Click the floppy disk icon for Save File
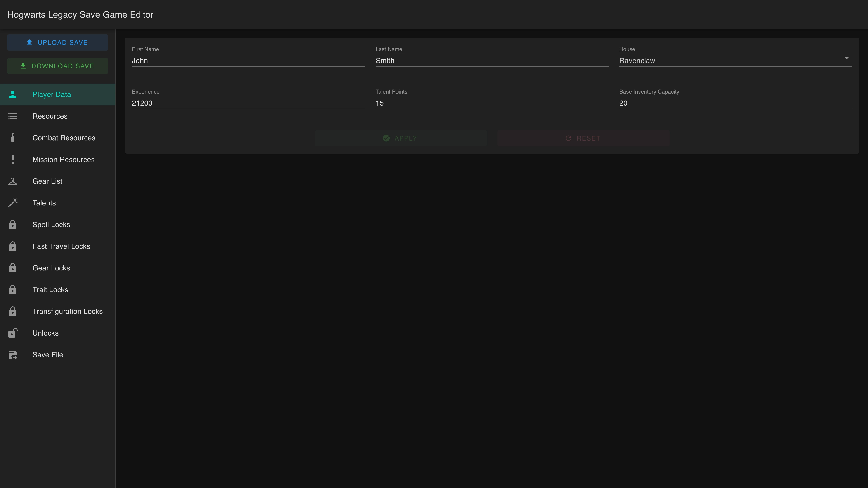Viewport: 868px width, 488px height. coord(12,355)
